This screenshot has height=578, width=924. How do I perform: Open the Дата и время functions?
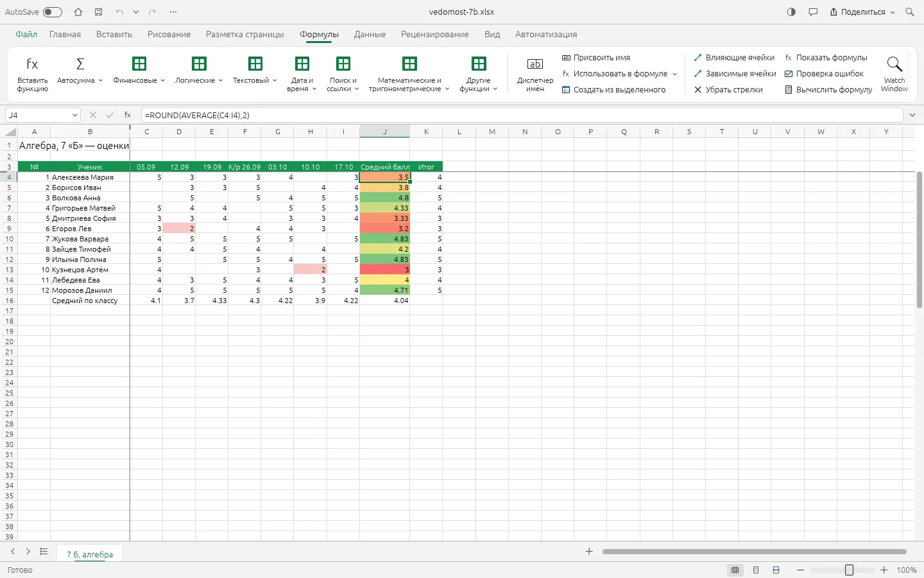click(302, 74)
